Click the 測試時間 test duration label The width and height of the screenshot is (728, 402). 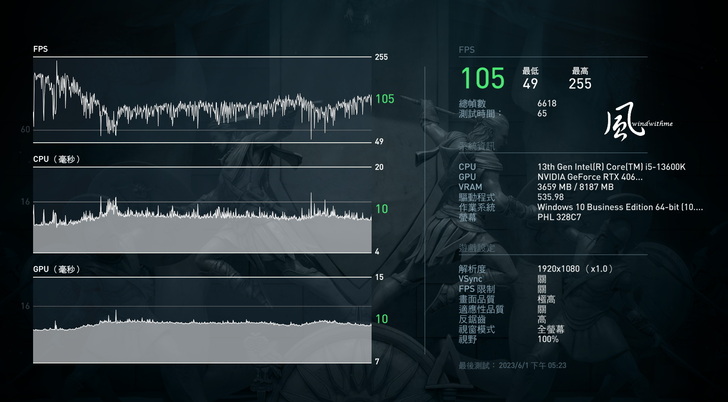tap(480, 113)
